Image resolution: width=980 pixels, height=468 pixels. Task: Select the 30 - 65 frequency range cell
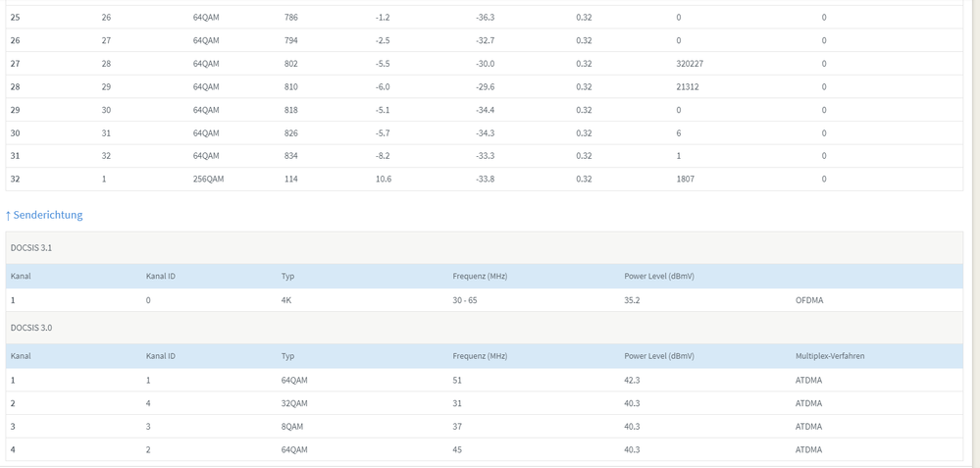tap(465, 300)
